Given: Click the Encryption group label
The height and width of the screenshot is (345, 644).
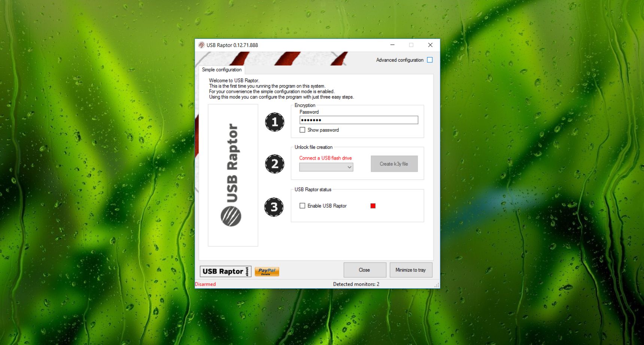Looking at the screenshot, I should [305, 105].
